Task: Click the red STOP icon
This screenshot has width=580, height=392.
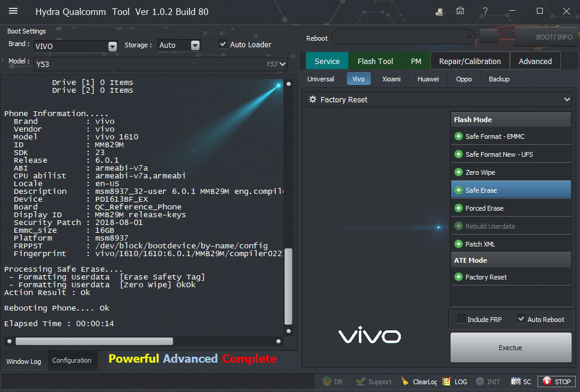Action: (x=546, y=381)
